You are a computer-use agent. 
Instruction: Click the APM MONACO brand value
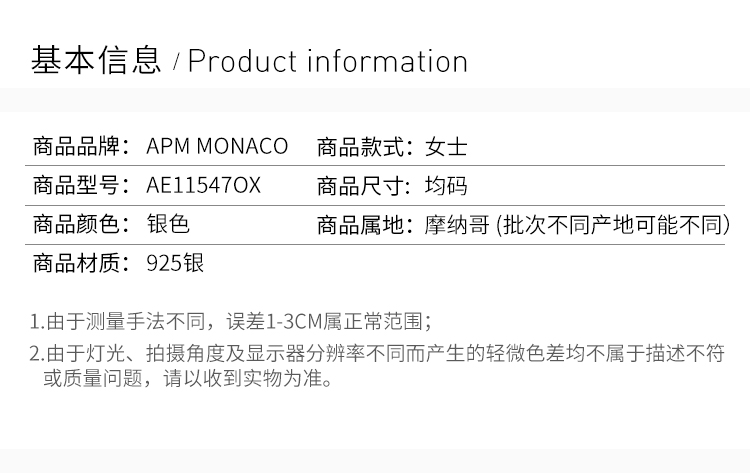pyautogui.click(x=217, y=147)
